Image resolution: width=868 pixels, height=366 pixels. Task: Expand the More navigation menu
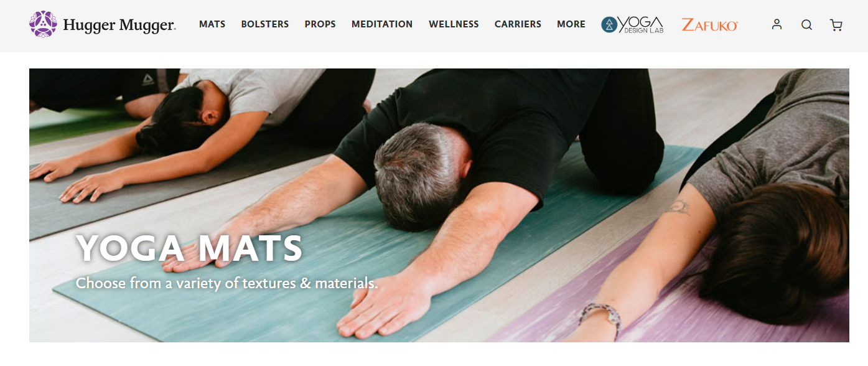tap(571, 24)
